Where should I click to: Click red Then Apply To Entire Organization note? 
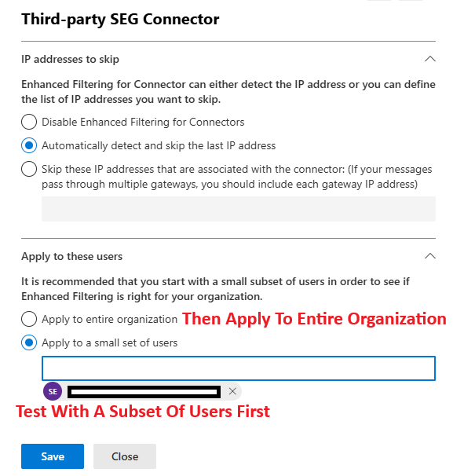[x=314, y=319]
